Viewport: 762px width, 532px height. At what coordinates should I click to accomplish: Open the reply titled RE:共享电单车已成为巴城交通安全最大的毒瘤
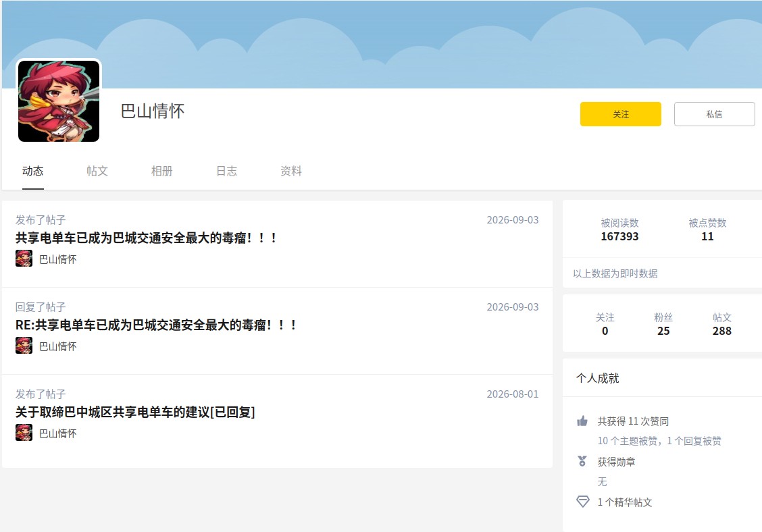click(x=156, y=325)
